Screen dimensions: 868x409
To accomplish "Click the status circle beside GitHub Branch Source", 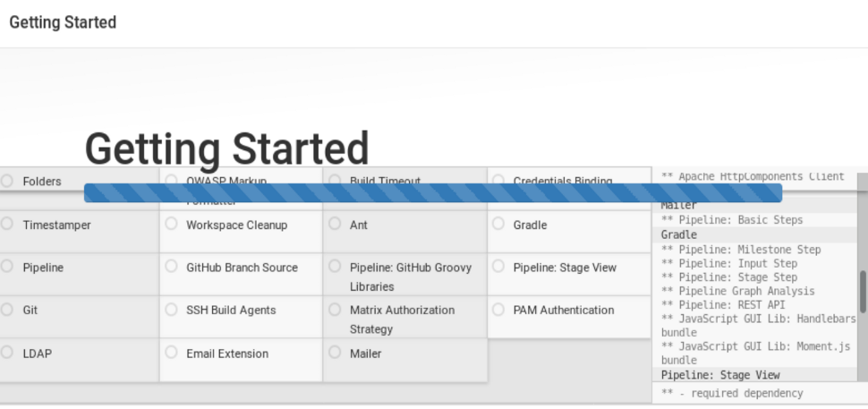I will (171, 266).
